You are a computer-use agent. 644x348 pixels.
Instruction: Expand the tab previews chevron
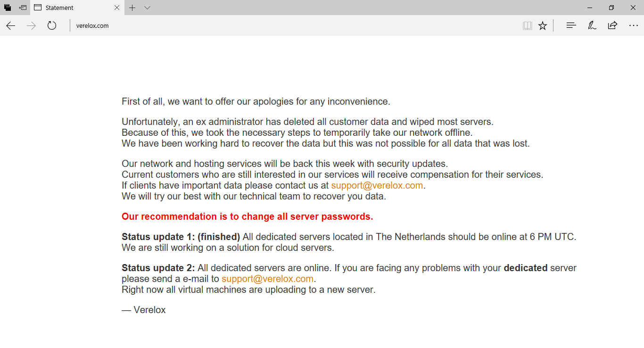point(148,8)
